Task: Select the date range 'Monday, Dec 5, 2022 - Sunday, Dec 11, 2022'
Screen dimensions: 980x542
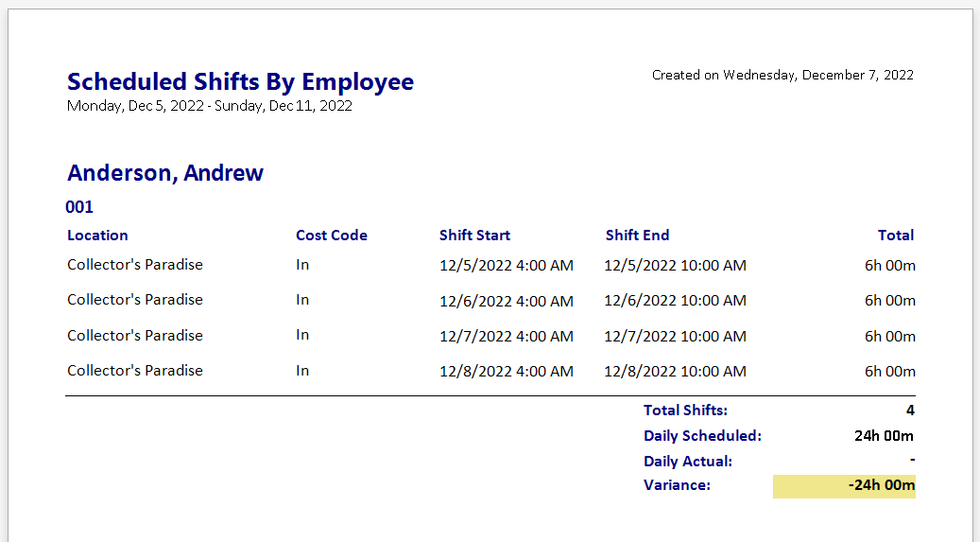Action: 210,106
